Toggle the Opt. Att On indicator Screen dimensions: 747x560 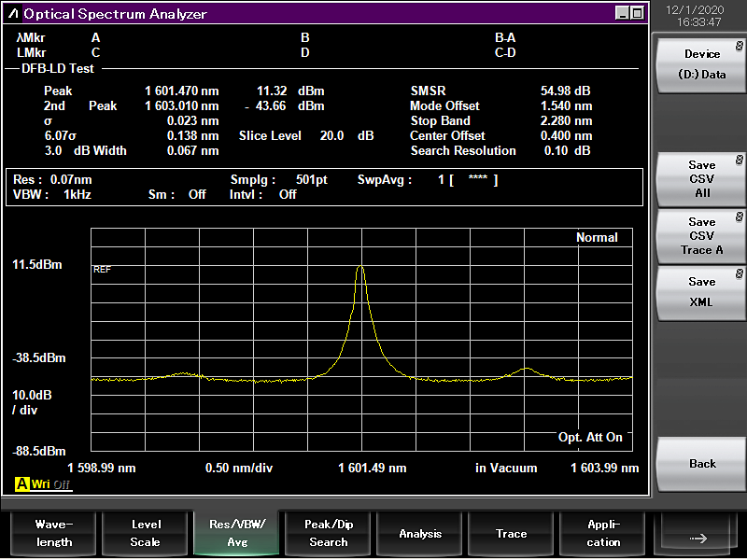[590, 437]
